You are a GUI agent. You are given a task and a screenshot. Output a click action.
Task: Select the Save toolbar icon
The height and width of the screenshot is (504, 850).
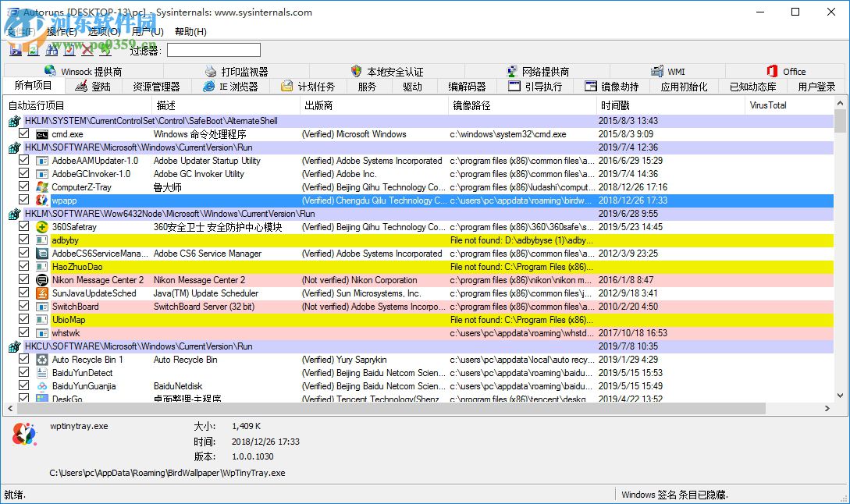16,49
